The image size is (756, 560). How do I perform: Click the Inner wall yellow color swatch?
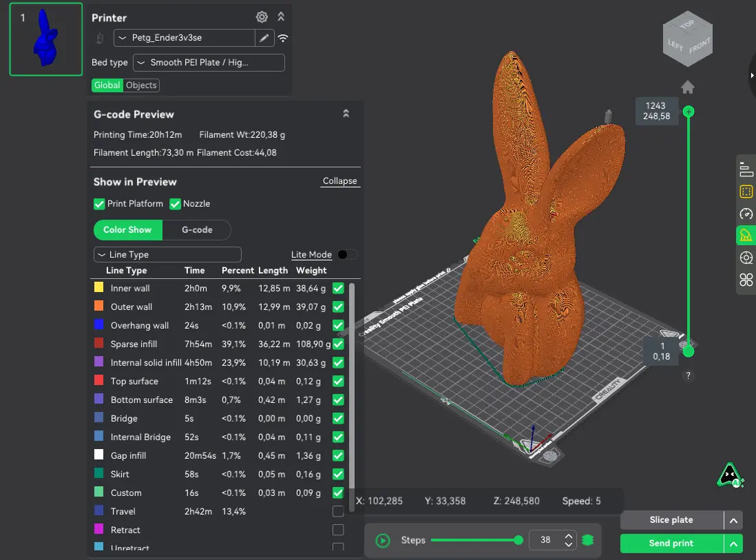point(99,287)
